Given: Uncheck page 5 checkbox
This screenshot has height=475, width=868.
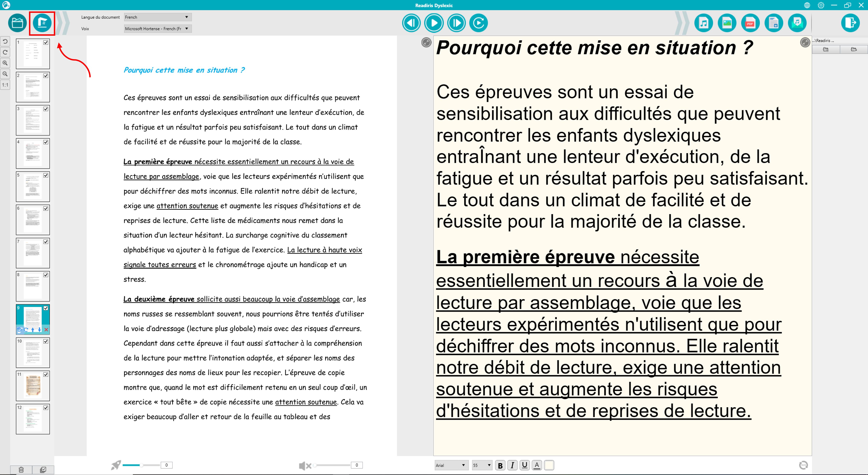Looking at the screenshot, I should pyautogui.click(x=46, y=175).
